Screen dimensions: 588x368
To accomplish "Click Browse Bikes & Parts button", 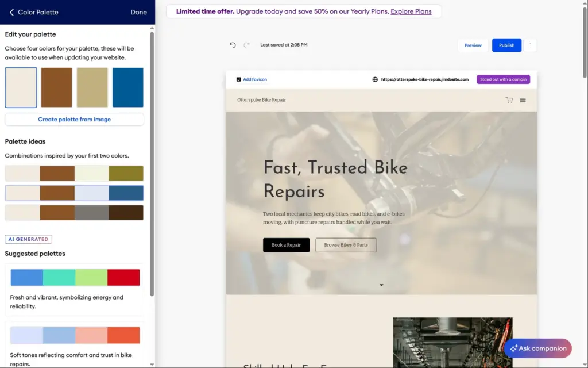I will (x=346, y=245).
